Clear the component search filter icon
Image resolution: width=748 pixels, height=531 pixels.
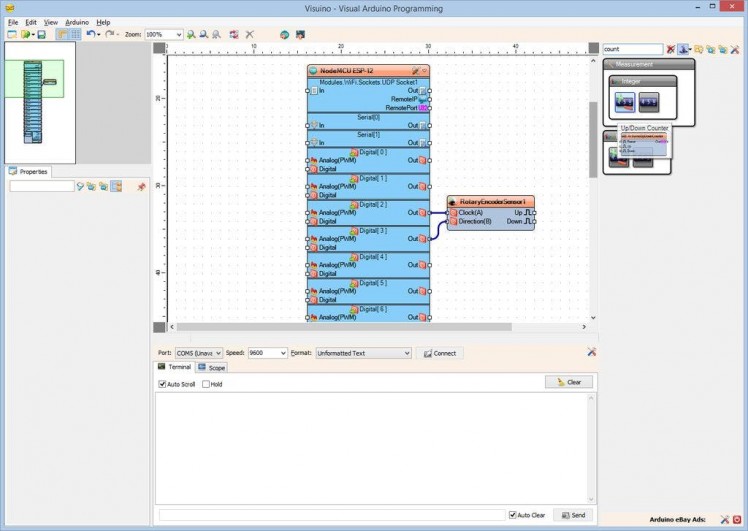671,49
